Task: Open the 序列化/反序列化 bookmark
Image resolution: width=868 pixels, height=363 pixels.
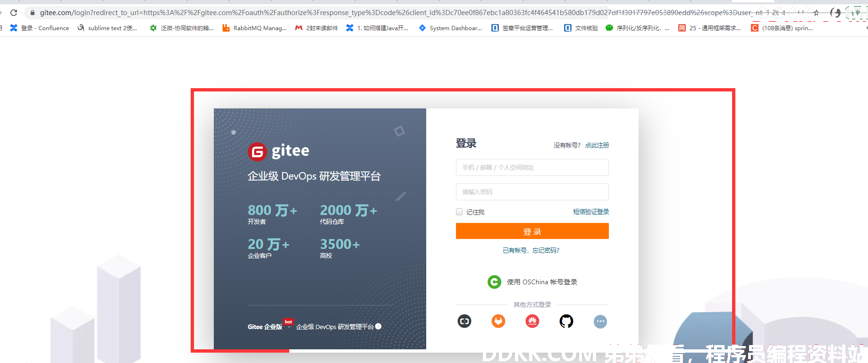Action: coord(638,28)
